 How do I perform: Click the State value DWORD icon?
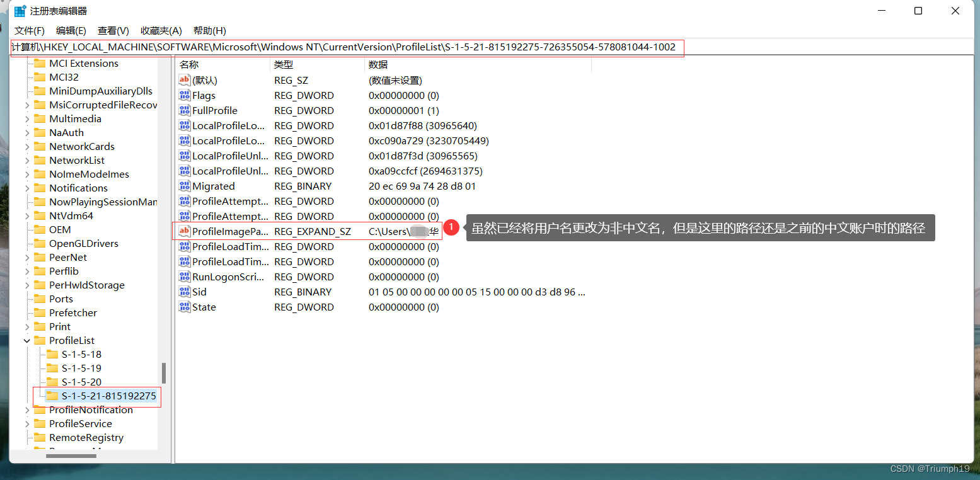click(184, 307)
